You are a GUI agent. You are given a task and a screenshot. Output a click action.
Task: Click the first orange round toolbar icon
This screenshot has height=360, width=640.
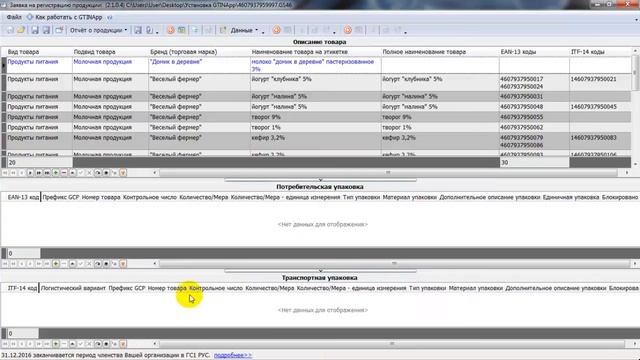click(x=171, y=30)
